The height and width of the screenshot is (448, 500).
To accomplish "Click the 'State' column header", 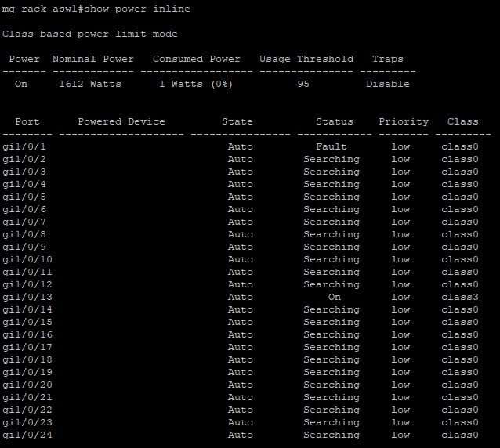I will (237, 121).
